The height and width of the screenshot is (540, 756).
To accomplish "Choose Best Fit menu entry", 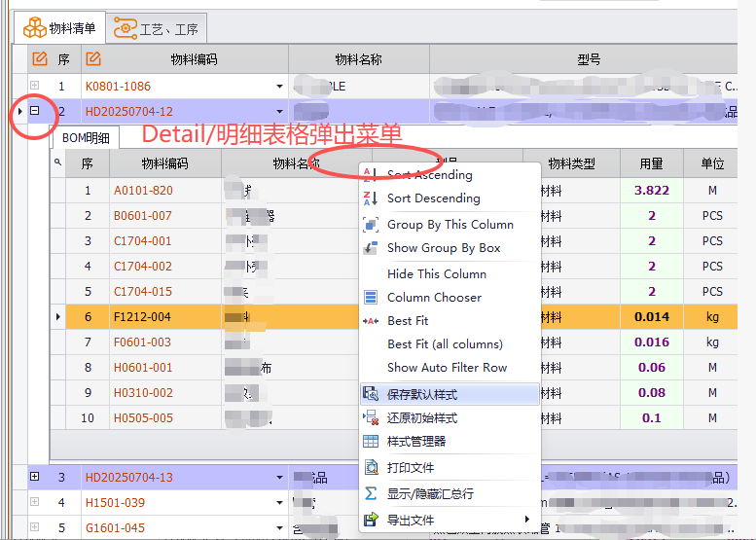I will [450, 321].
